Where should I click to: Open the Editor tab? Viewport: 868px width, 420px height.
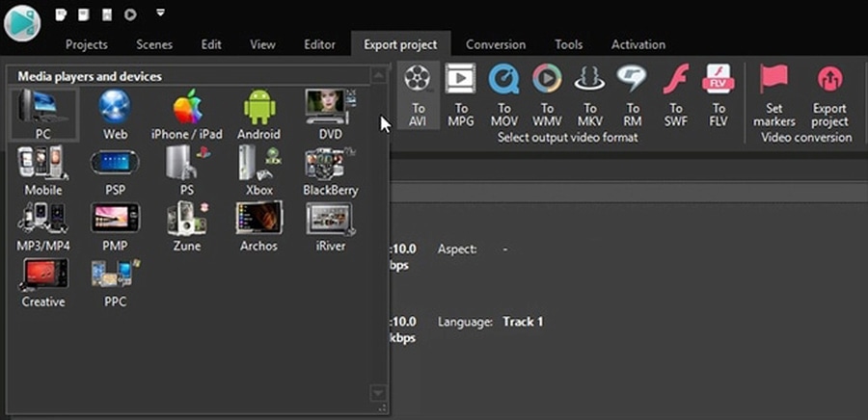[x=319, y=44]
